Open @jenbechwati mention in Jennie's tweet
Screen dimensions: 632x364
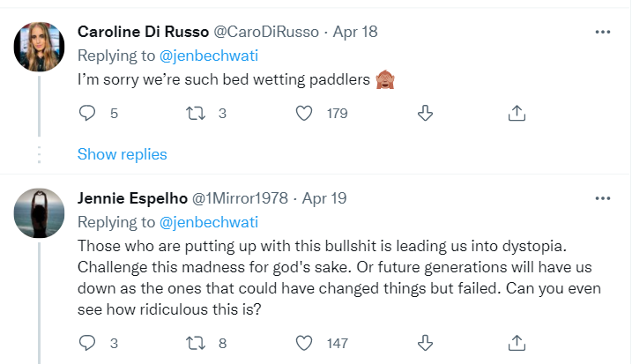click(209, 222)
